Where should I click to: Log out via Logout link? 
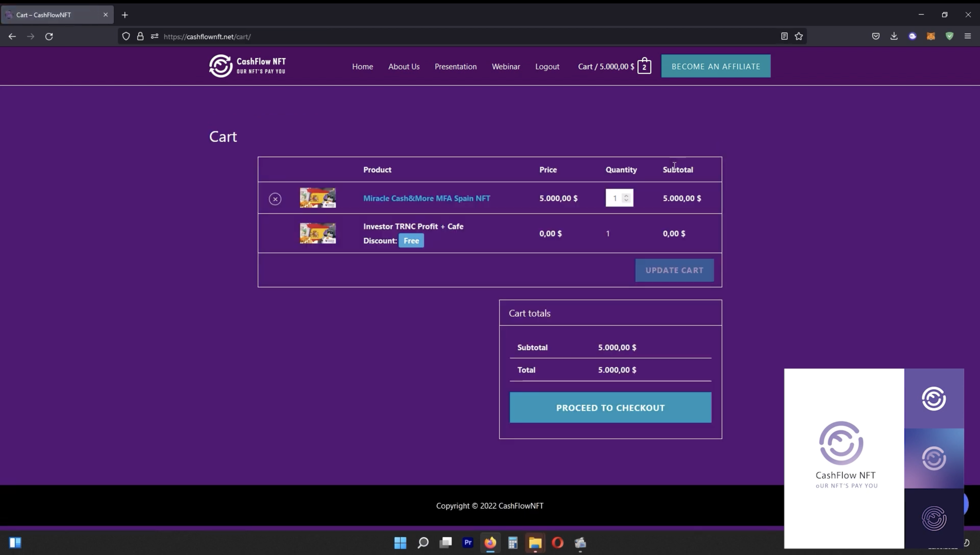point(547,66)
